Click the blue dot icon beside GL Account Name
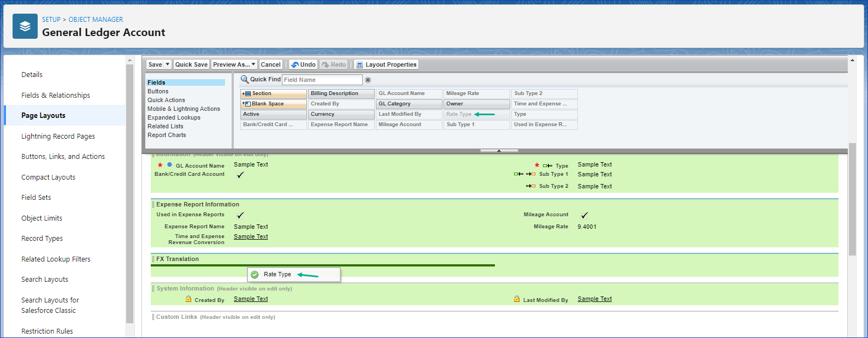 (x=170, y=165)
